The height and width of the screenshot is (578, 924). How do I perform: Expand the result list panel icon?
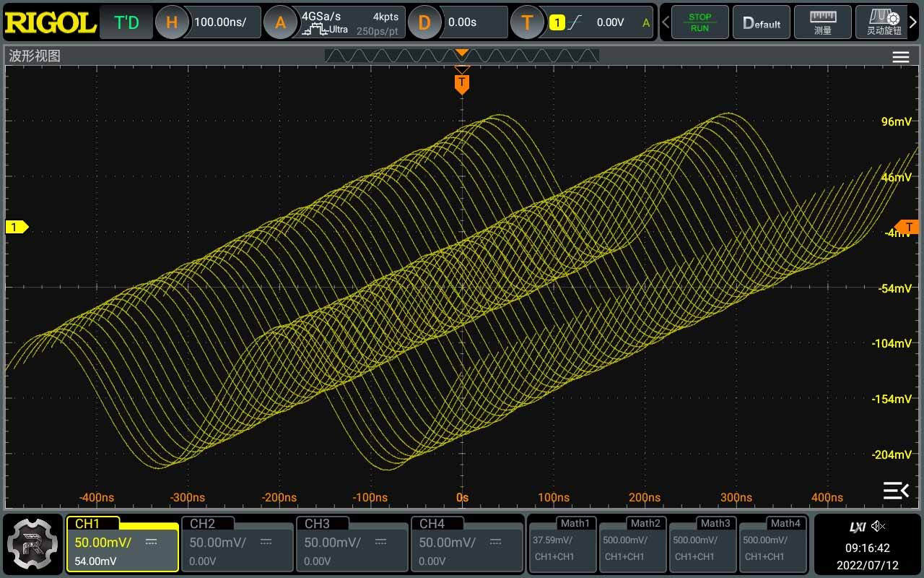(896, 491)
